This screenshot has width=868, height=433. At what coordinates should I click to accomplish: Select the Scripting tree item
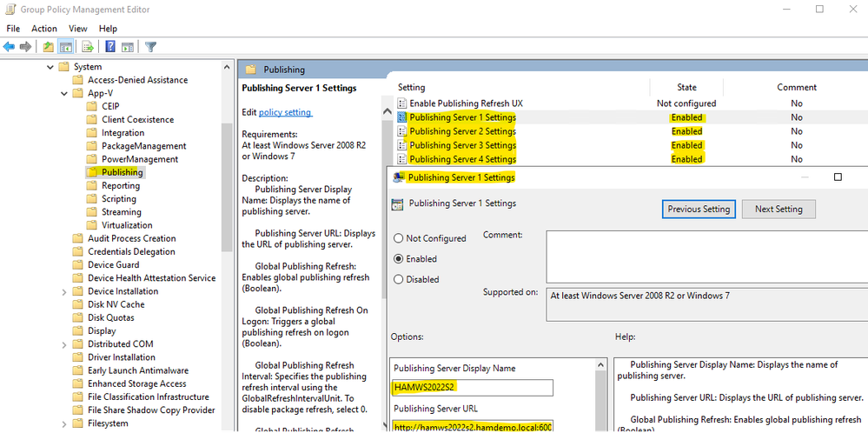point(118,199)
